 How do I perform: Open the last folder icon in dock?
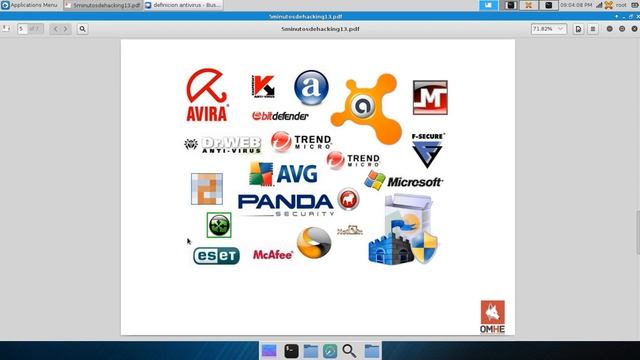click(372, 351)
